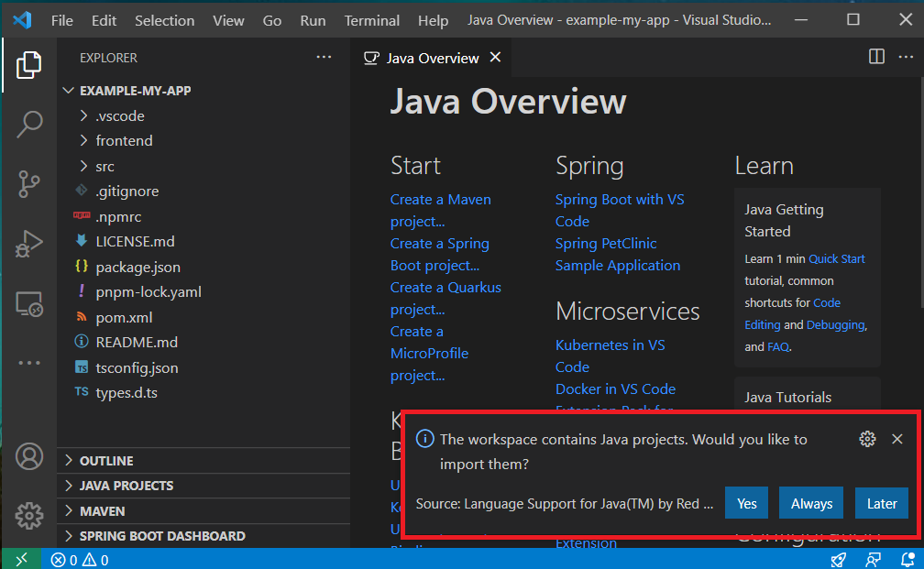Image resolution: width=924 pixels, height=569 pixels.
Task: Expand the JAVA PROJECTS section
Action: (126, 486)
